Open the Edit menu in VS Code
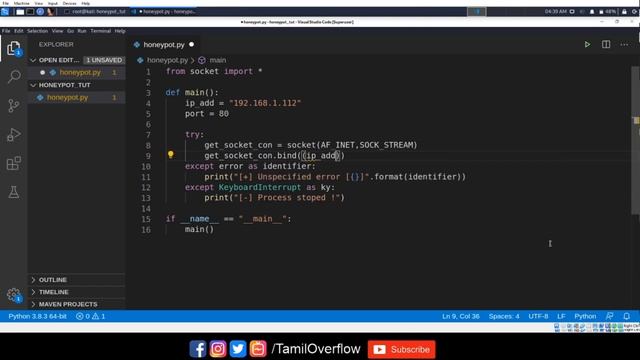Image resolution: width=640 pixels, height=360 pixels. click(x=19, y=31)
